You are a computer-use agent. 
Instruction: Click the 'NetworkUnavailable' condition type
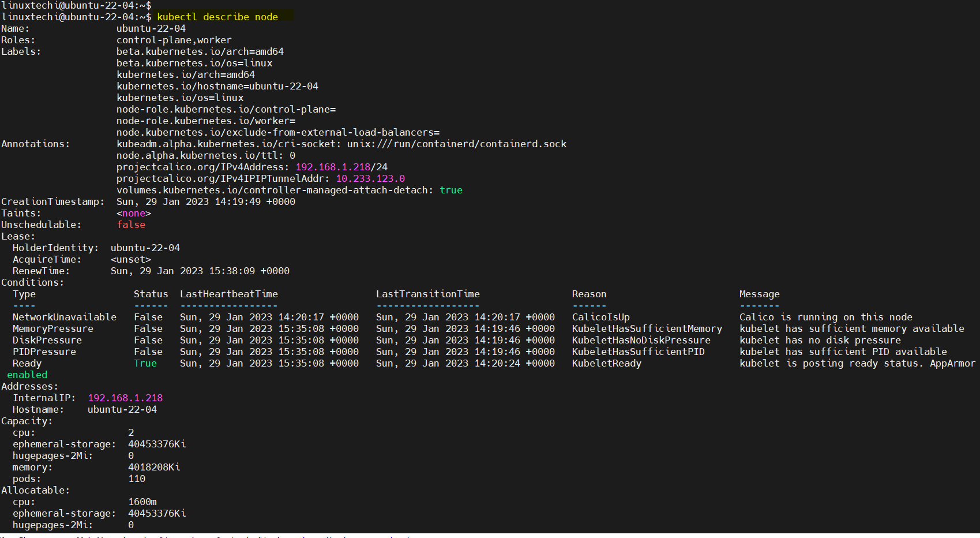65,317
